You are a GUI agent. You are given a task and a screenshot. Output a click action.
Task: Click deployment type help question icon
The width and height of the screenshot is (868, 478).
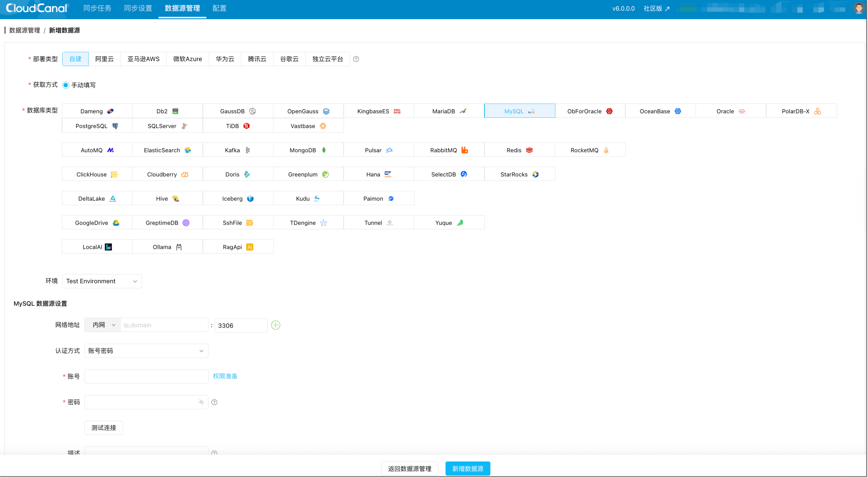(x=356, y=59)
